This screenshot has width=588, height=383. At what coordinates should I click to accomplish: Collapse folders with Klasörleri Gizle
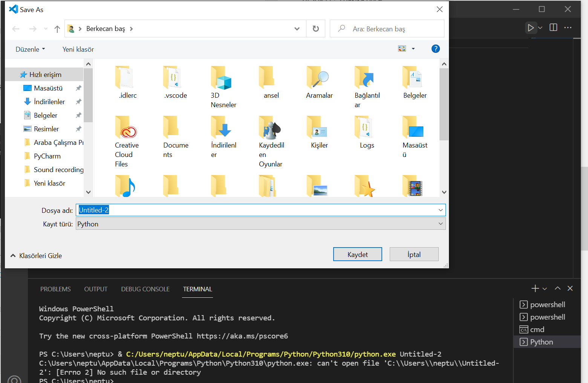click(36, 255)
